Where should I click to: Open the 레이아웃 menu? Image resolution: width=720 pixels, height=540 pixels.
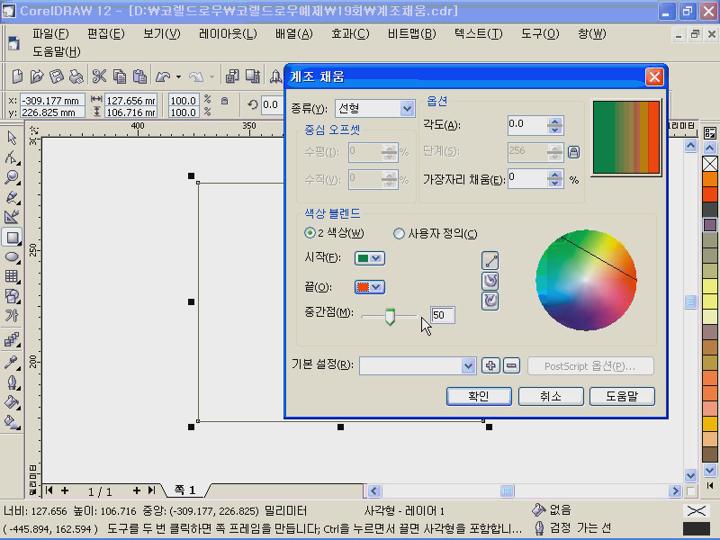click(x=228, y=34)
